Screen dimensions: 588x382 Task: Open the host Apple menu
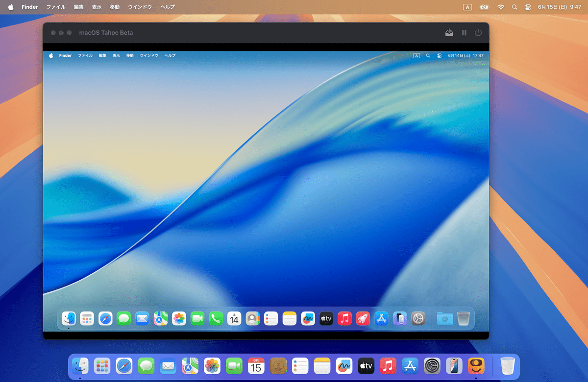[x=11, y=7]
